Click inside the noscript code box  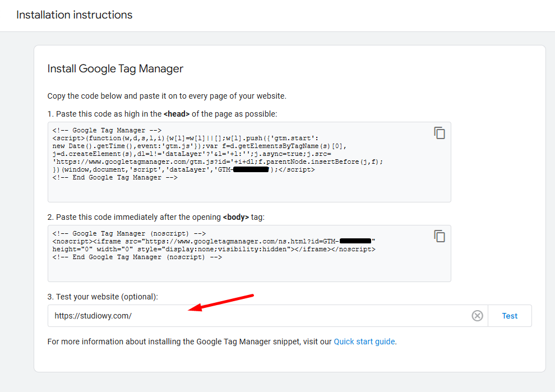point(249,253)
